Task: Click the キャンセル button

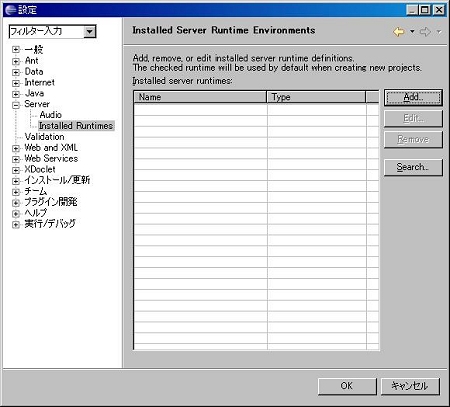Action: (x=410, y=386)
